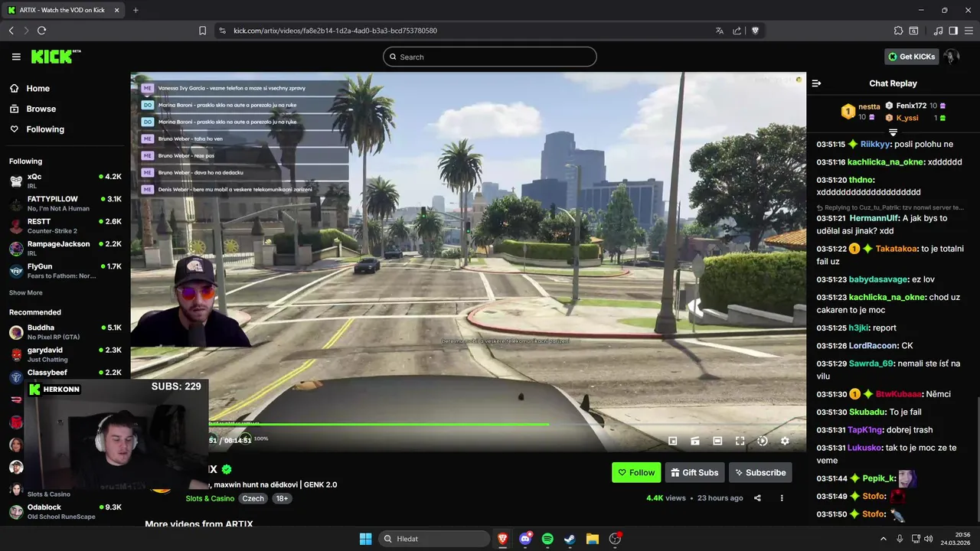The height and width of the screenshot is (551, 980).
Task: Follow the ARTIX channel
Action: 636,473
